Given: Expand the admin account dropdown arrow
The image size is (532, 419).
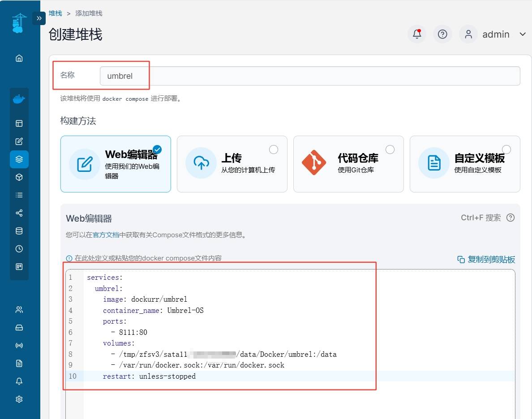Looking at the screenshot, I should tap(523, 34).
